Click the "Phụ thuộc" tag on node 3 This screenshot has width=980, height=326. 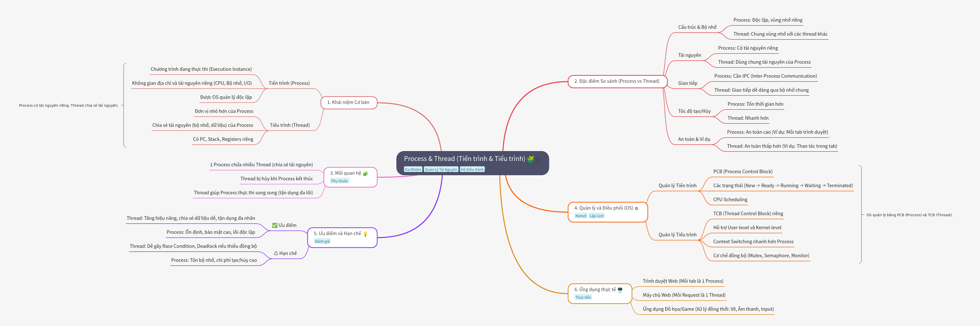339,181
